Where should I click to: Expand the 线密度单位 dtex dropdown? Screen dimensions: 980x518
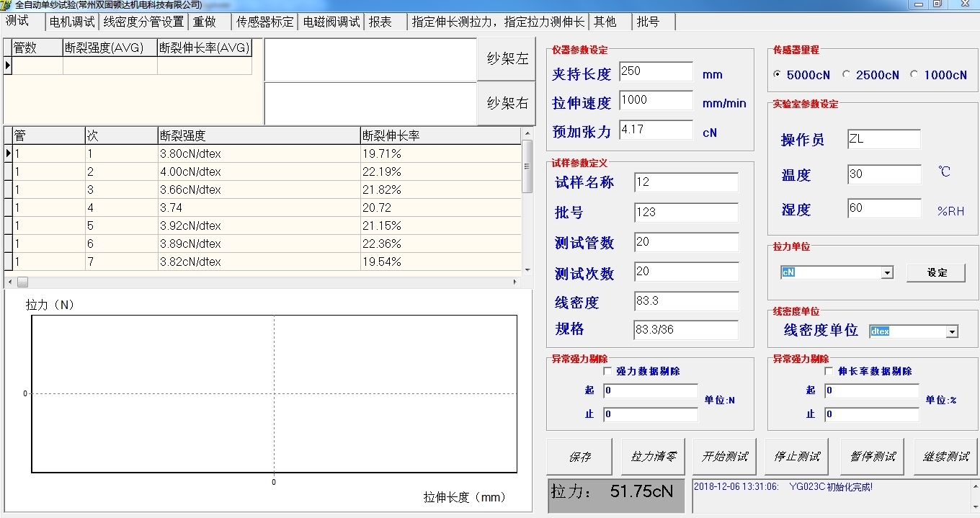point(952,331)
